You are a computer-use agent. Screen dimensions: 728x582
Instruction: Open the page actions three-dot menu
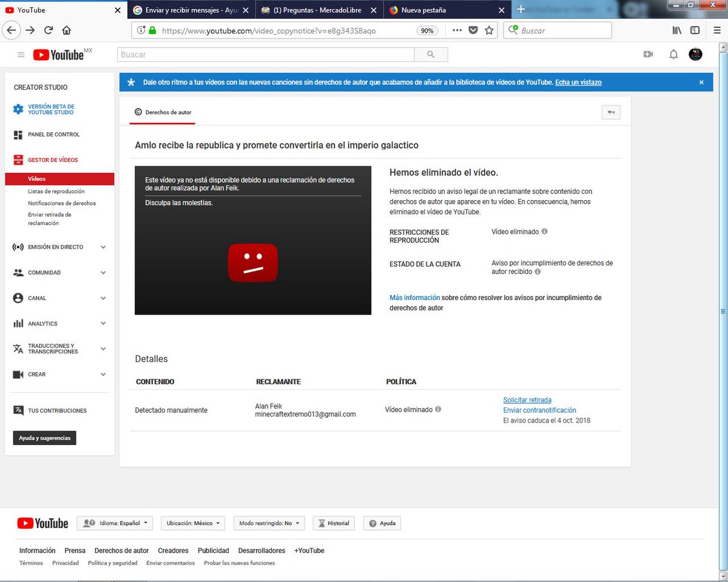point(457,30)
